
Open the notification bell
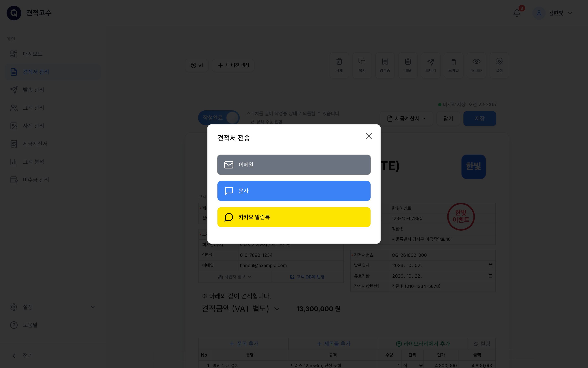[517, 13]
